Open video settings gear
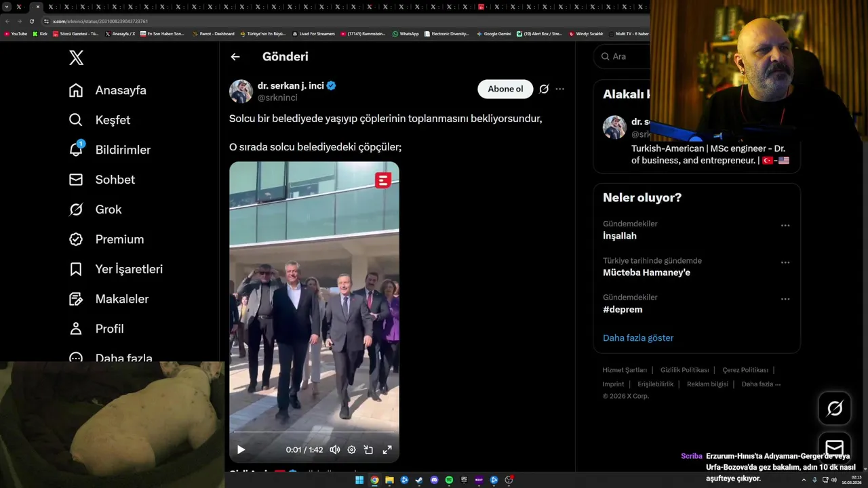 coord(351,449)
